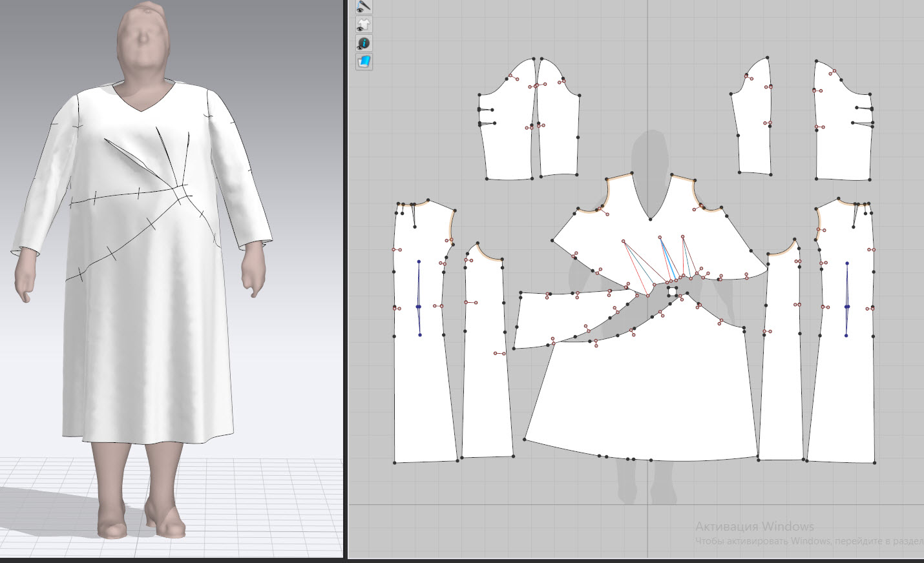Click the blue fabric texture surface icon
This screenshot has height=563, width=924.
(364, 62)
